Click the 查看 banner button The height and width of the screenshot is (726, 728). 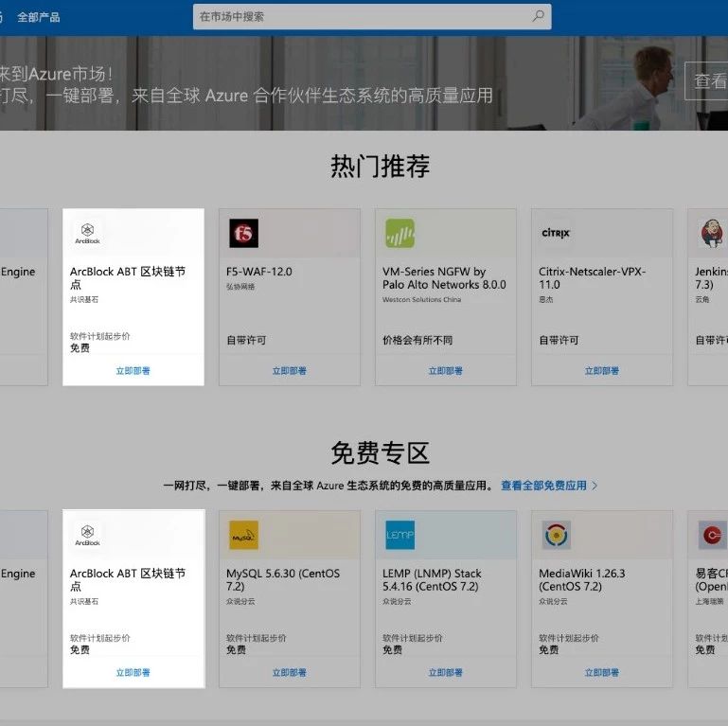click(x=706, y=80)
